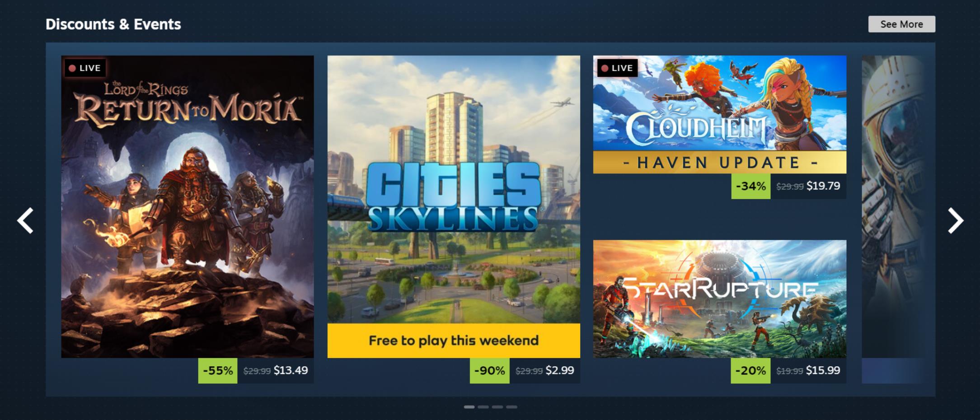This screenshot has height=420, width=980.
Task: Select the fourth carousel page indicator
Action: [x=511, y=407]
